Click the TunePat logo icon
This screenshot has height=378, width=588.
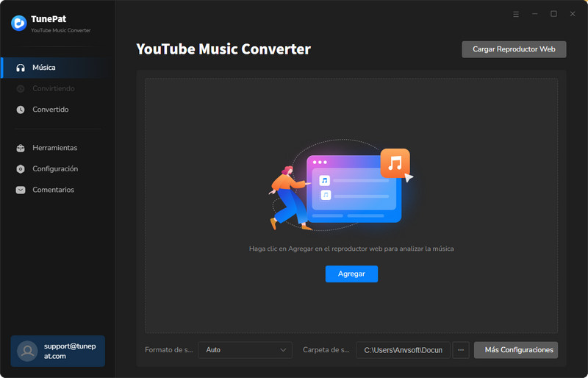19,23
